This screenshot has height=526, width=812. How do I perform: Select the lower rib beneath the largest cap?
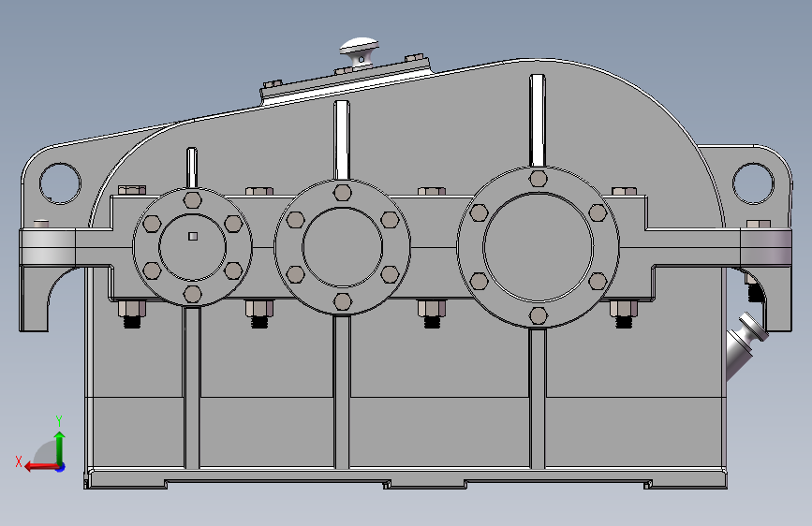538,399
